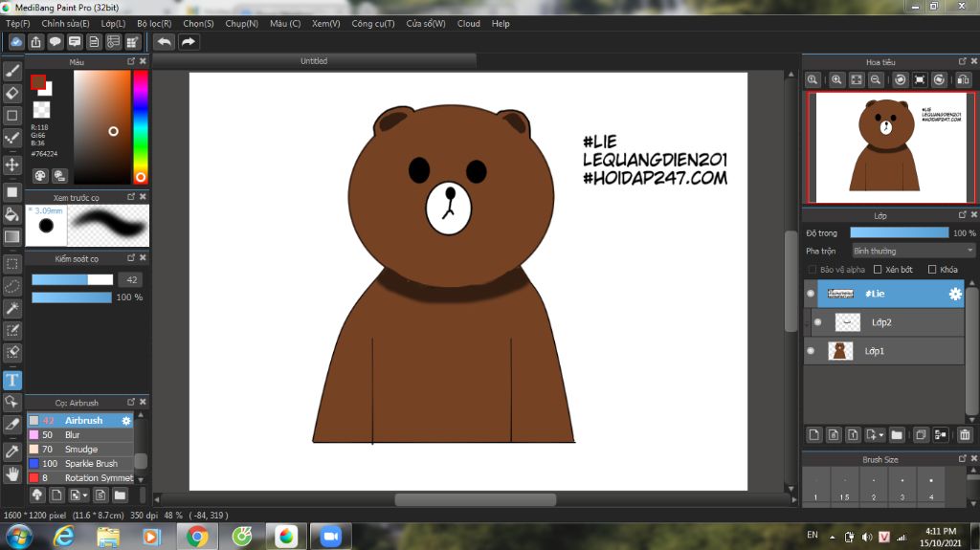Open the Lớp(L) menu

[x=113, y=23]
